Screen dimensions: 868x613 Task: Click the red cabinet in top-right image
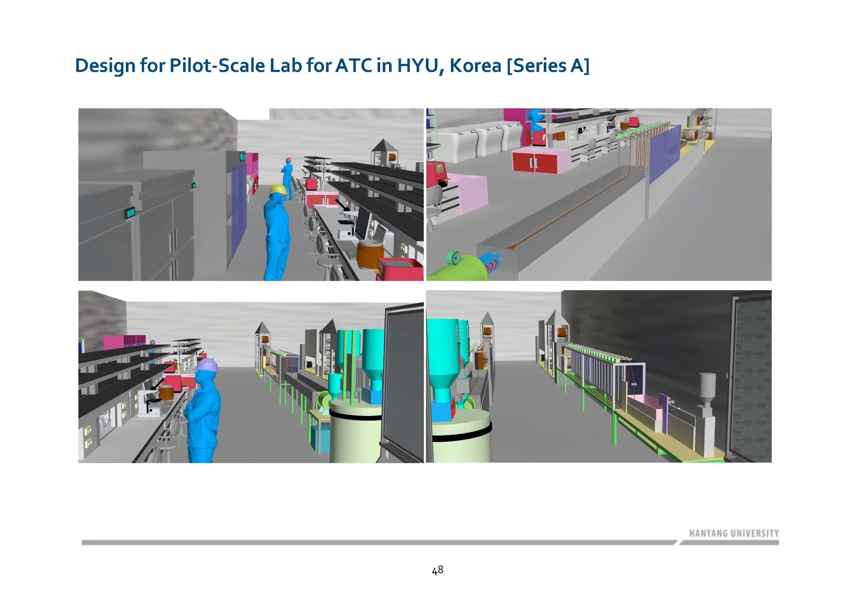click(535, 162)
